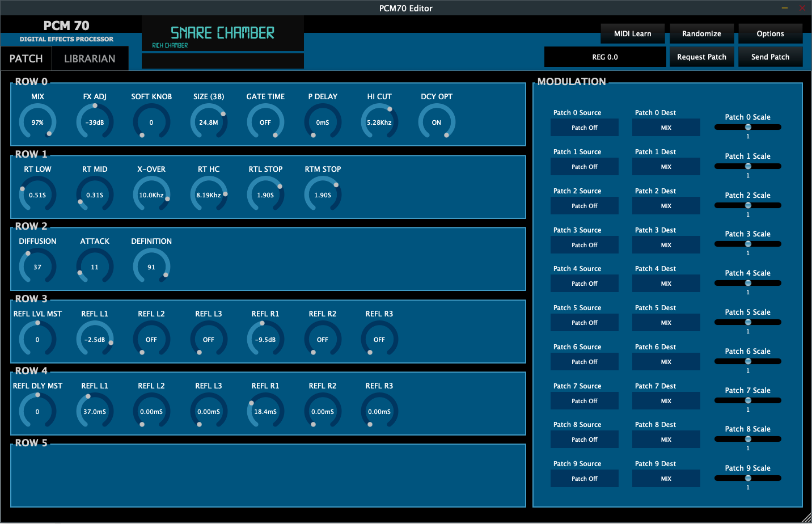Image resolution: width=812 pixels, height=524 pixels.
Task: Click the Patch 6 Scale slider
Action: (x=748, y=361)
